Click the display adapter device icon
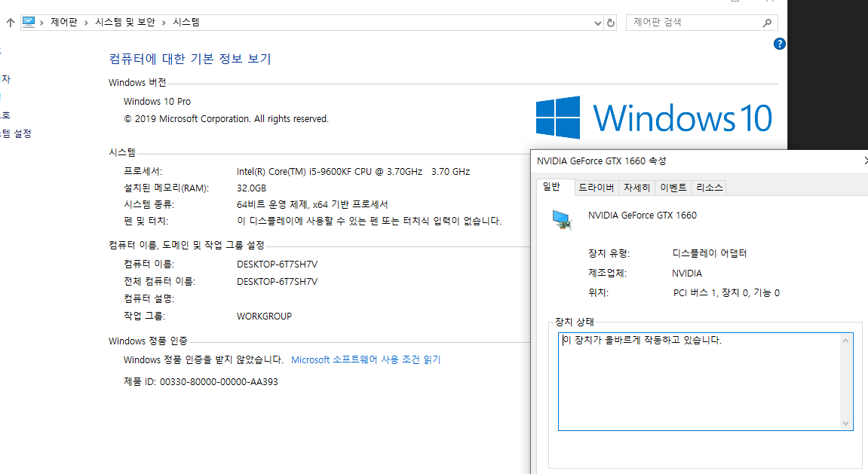 coord(562,219)
